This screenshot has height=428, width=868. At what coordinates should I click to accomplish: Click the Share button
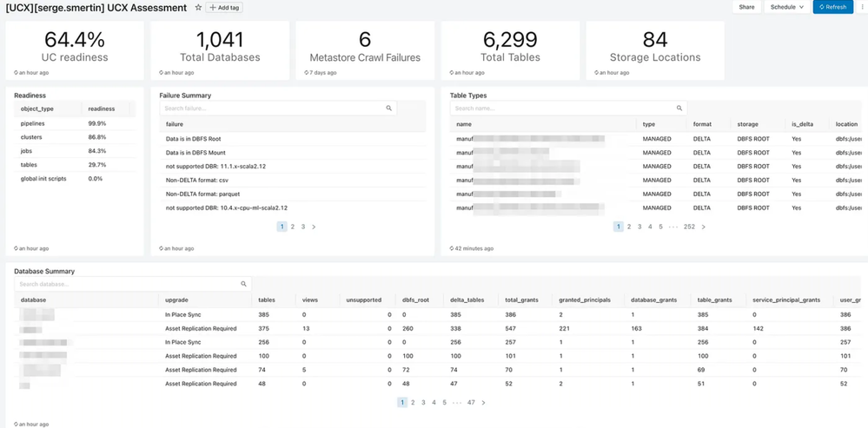point(746,7)
